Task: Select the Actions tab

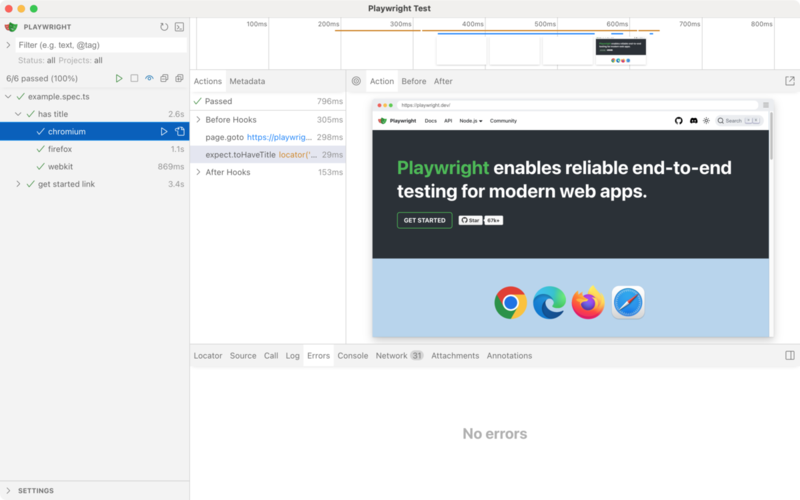Action: (208, 81)
